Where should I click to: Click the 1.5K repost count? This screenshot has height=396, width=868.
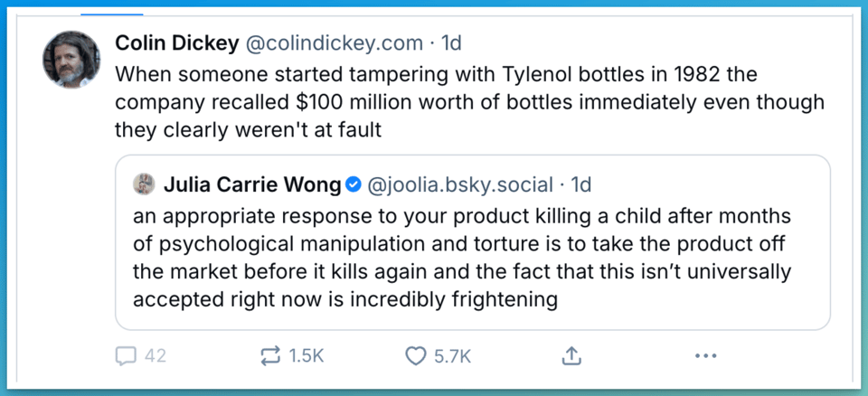pos(306,356)
